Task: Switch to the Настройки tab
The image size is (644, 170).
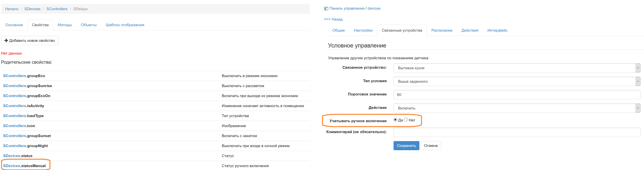Action: pos(363,31)
